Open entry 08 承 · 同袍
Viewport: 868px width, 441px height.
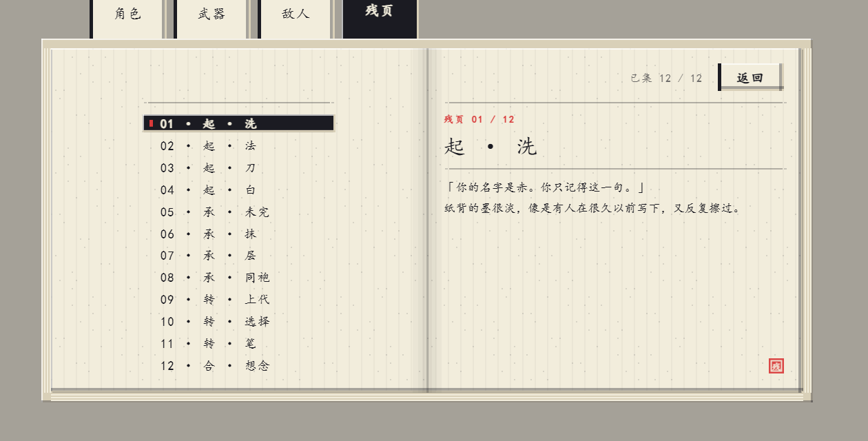(x=238, y=277)
